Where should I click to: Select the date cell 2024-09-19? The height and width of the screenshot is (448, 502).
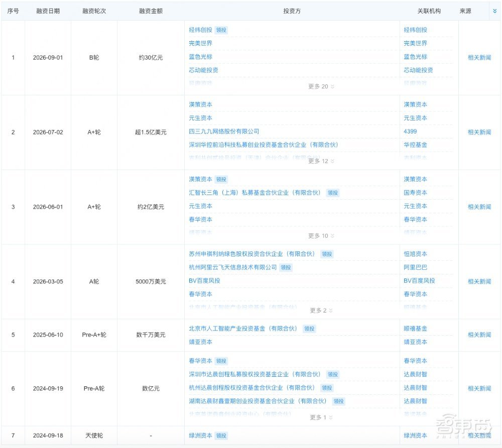pyautogui.click(x=48, y=388)
